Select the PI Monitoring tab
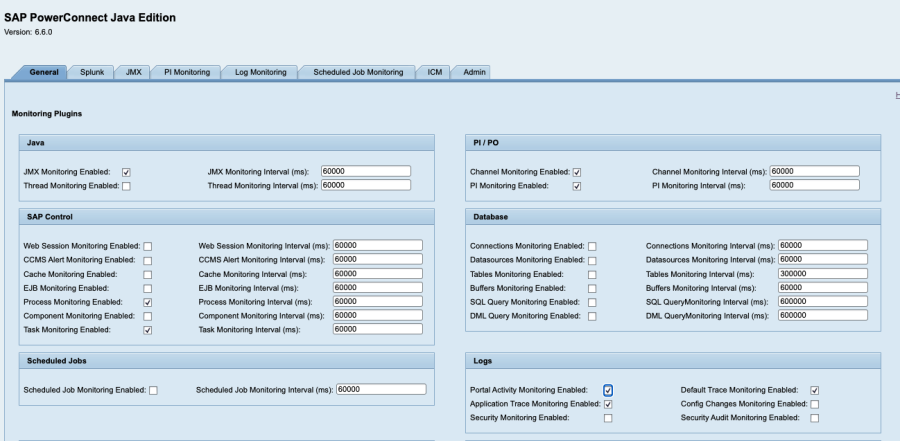 point(187,72)
